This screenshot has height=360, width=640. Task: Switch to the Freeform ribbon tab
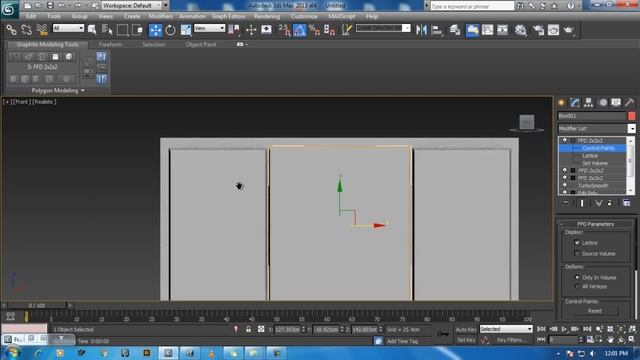(110, 44)
